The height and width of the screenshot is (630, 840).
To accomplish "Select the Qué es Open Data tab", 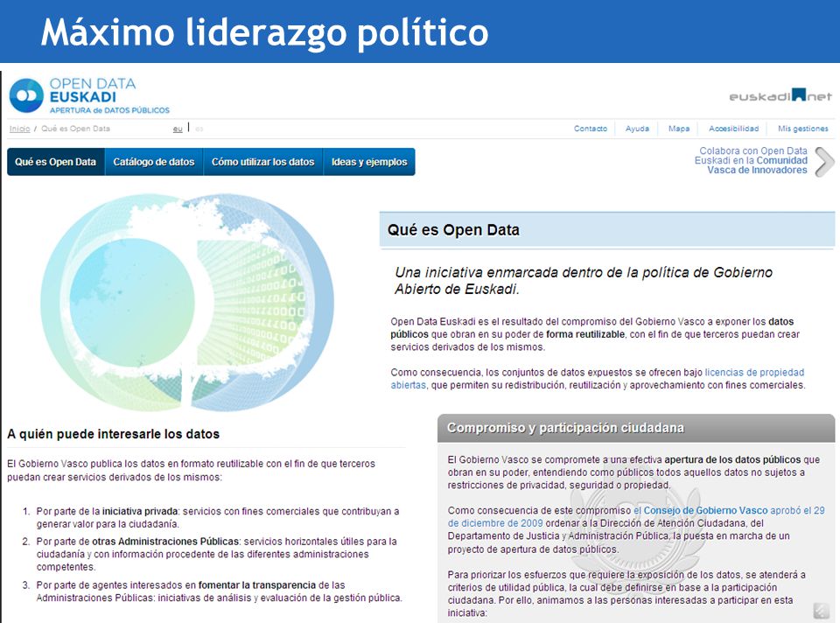I will click(56, 162).
